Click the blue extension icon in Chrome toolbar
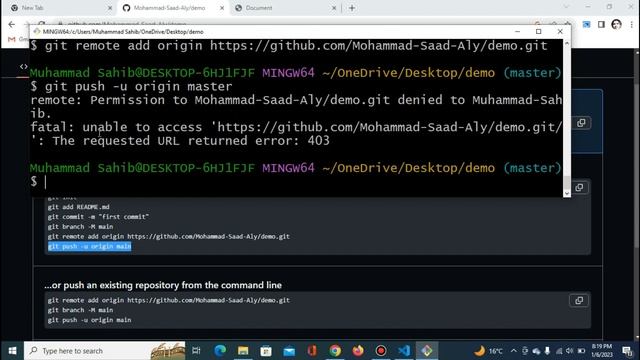Image resolution: width=640 pixels, height=360 pixels. pos(586,24)
